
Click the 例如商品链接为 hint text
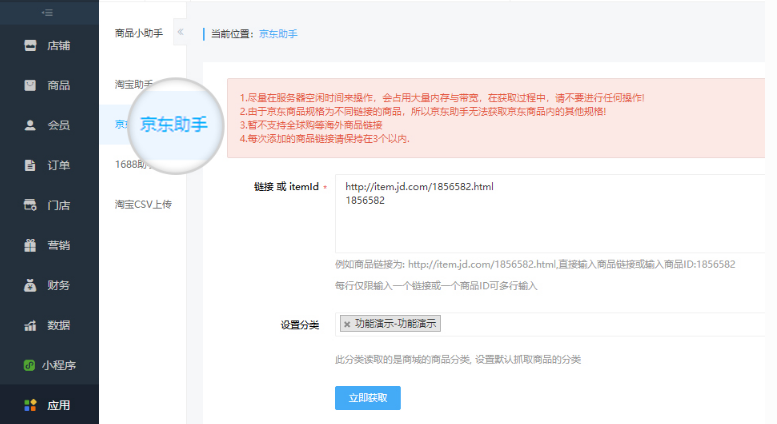[x=535, y=265]
